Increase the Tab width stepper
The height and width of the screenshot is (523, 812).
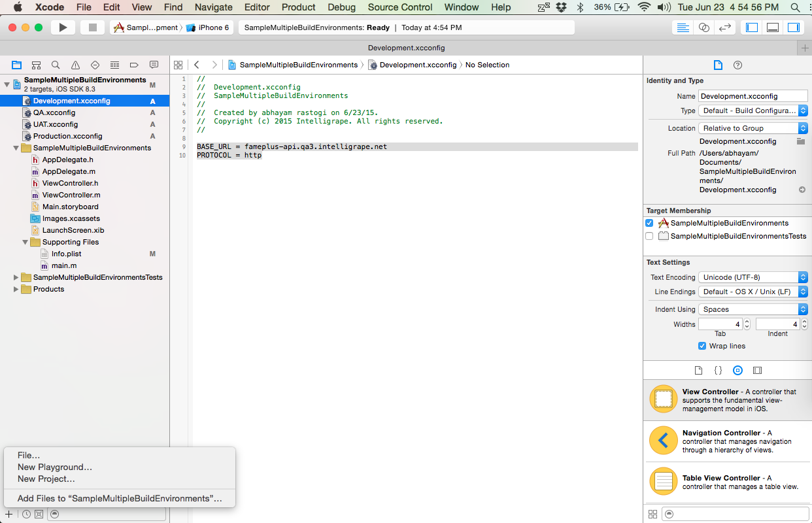[x=747, y=322]
